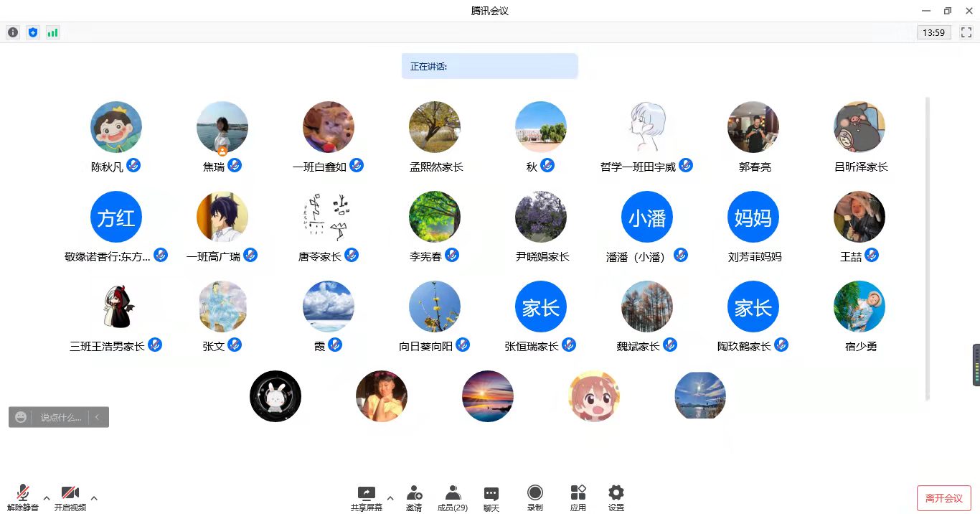Expand video options arrow beside 开启视频
This screenshot has height=514, width=980.
pos(94,497)
